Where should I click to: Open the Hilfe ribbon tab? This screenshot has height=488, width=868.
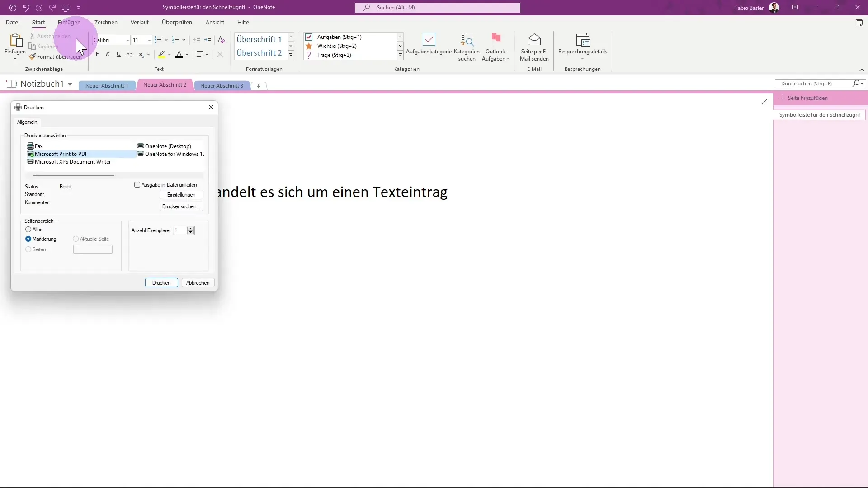243,22
